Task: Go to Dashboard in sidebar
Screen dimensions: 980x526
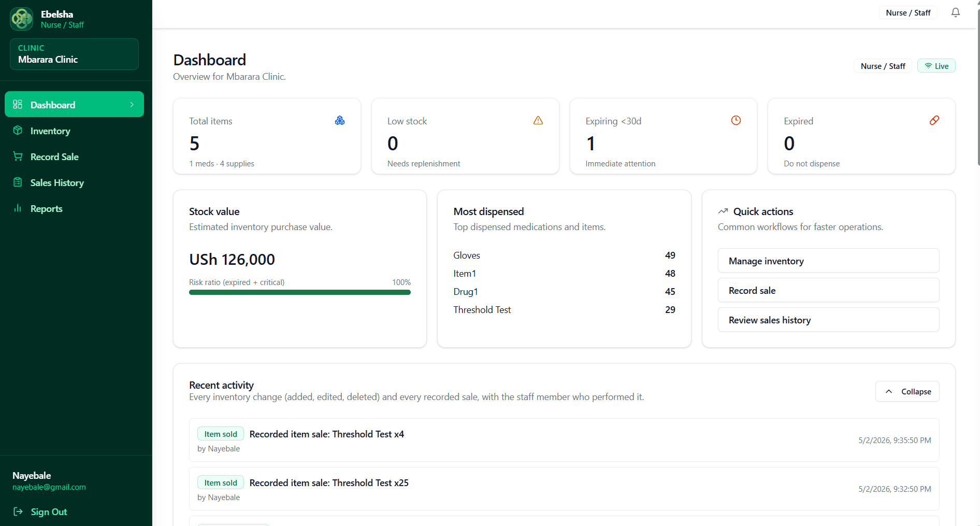Action: coord(74,104)
